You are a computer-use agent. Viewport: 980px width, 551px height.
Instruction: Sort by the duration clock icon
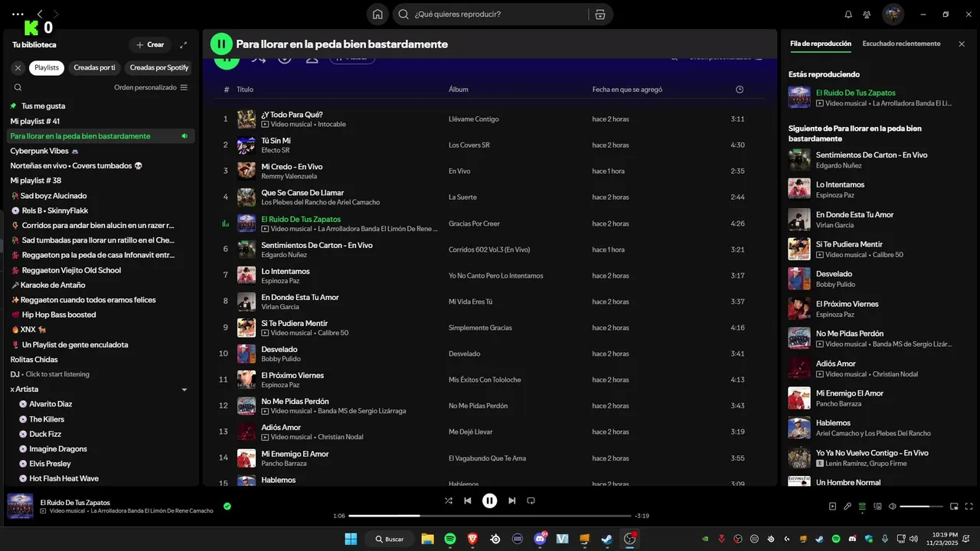coord(740,90)
